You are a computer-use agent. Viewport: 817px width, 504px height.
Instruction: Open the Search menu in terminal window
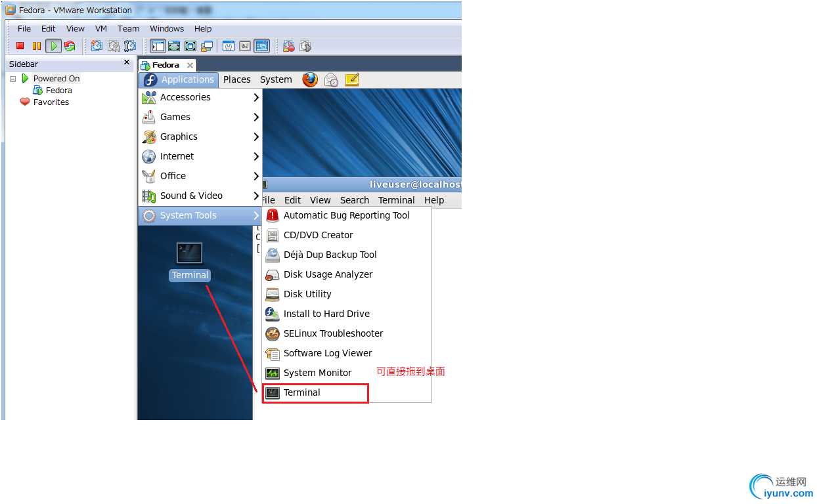(355, 200)
